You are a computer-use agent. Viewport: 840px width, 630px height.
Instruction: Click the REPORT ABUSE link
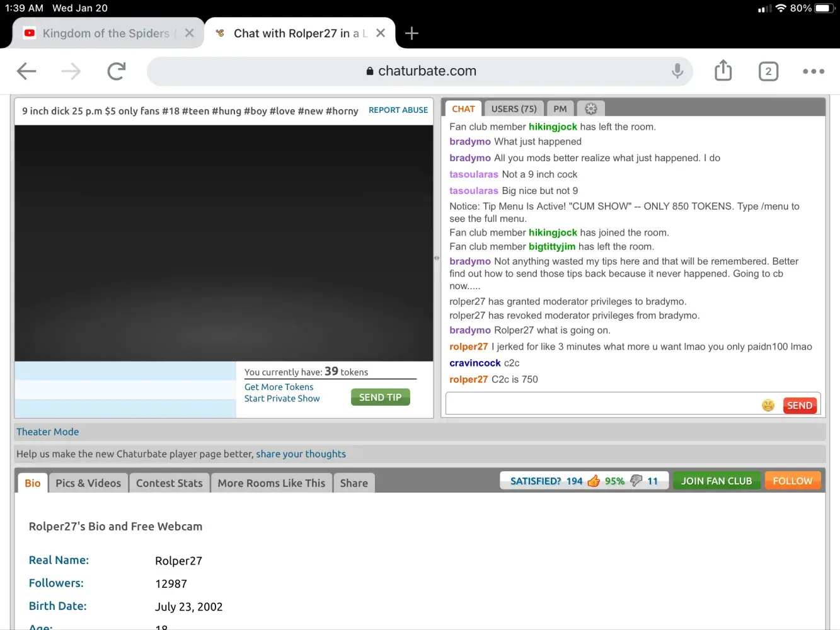click(398, 110)
